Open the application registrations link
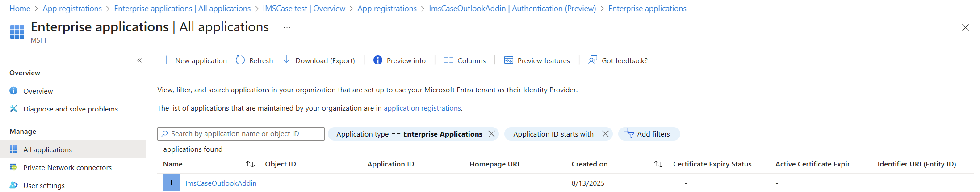Screen dimensions: 980x192 [422, 108]
